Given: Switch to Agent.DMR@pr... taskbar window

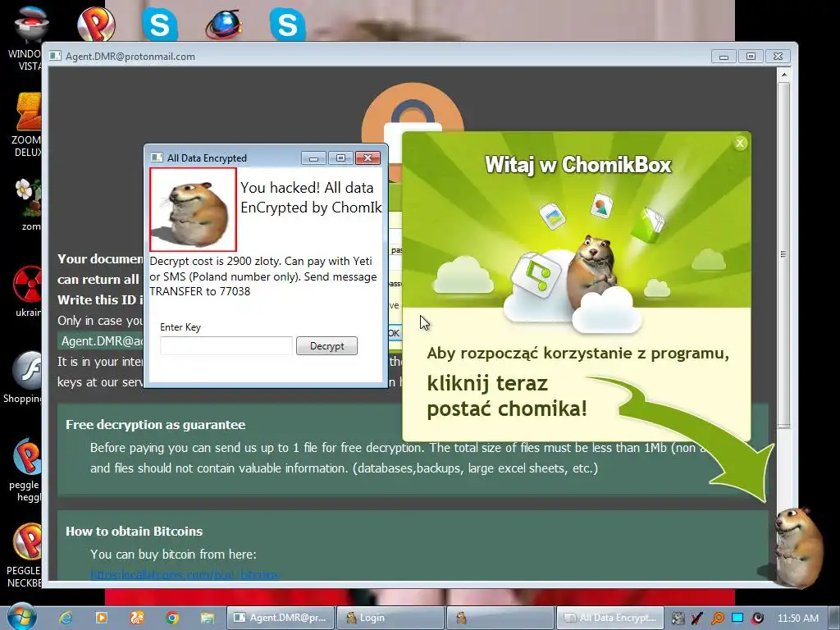Looking at the screenshot, I should 281,618.
